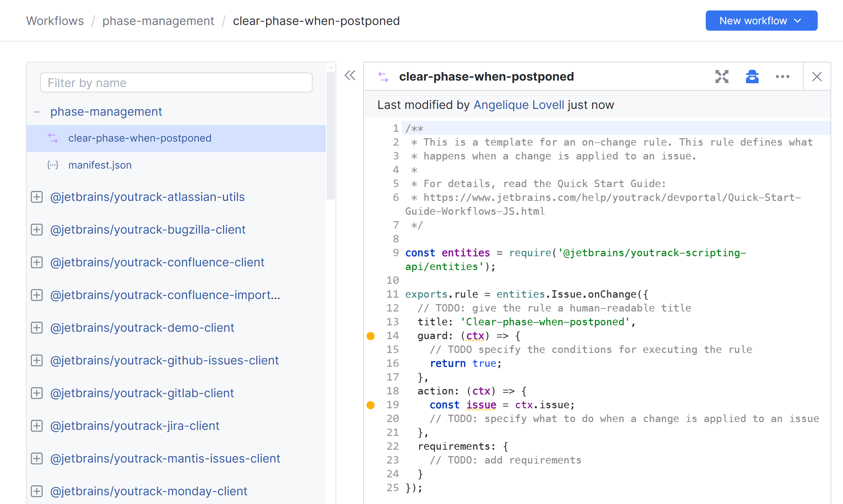Viewport: 843px width, 504px height.
Task: Click the on-change rule icon in tree row
Action: tap(53, 138)
